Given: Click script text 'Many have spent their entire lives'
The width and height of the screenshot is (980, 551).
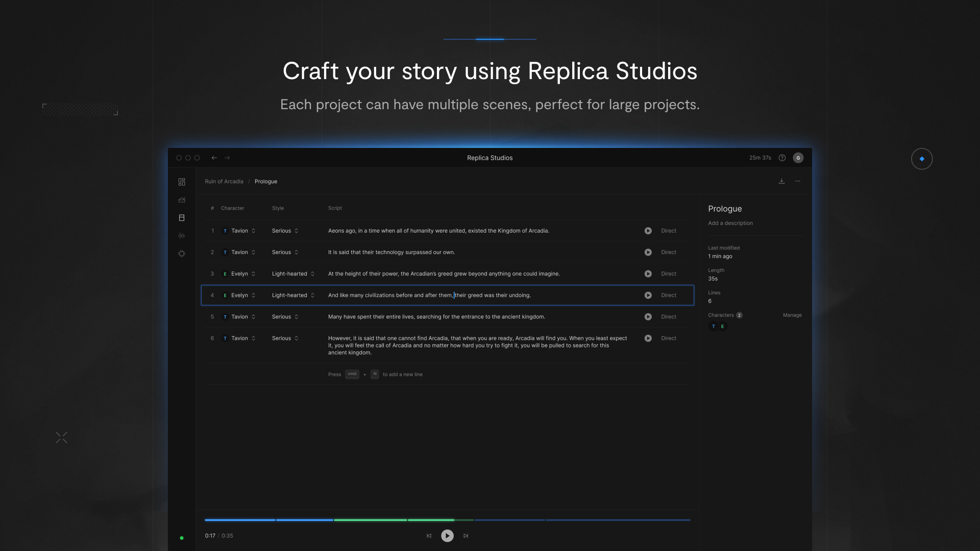Looking at the screenshot, I should [436, 317].
